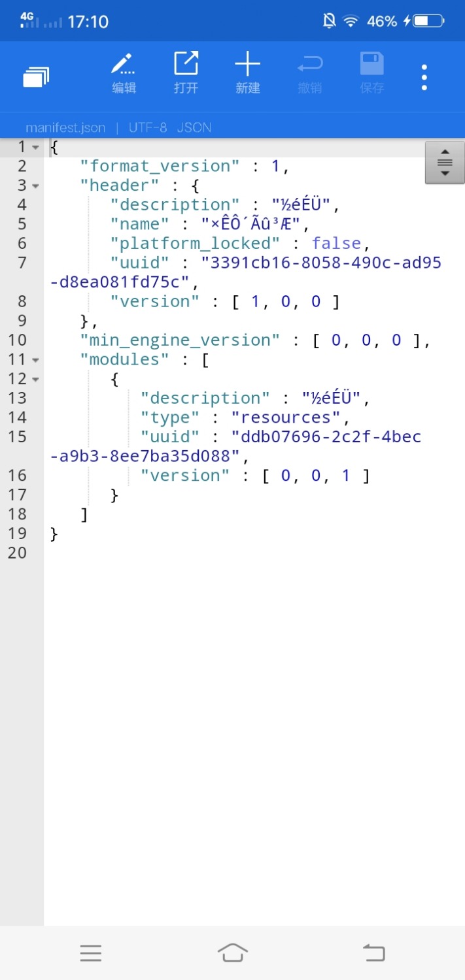Select line number 19 in gutter
The width and height of the screenshot is (465, 980).
click(18, 534)
